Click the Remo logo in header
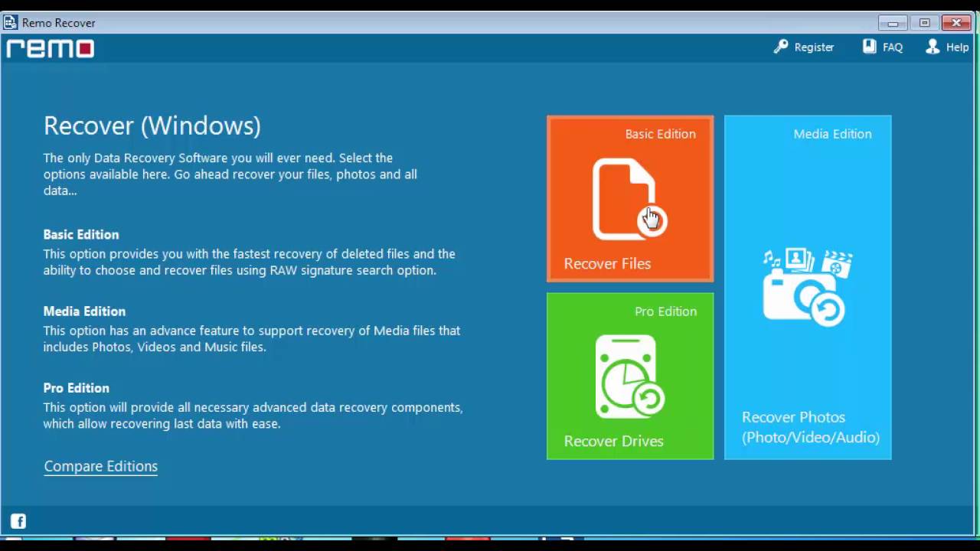The width and height of the screenshot is (980, 551). click(51, 49)
